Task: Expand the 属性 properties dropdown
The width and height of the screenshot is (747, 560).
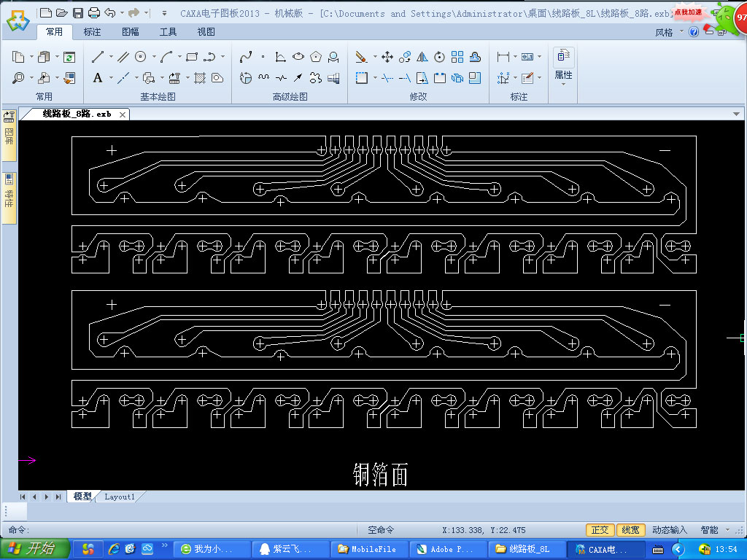Action: (x=563, y=85)
